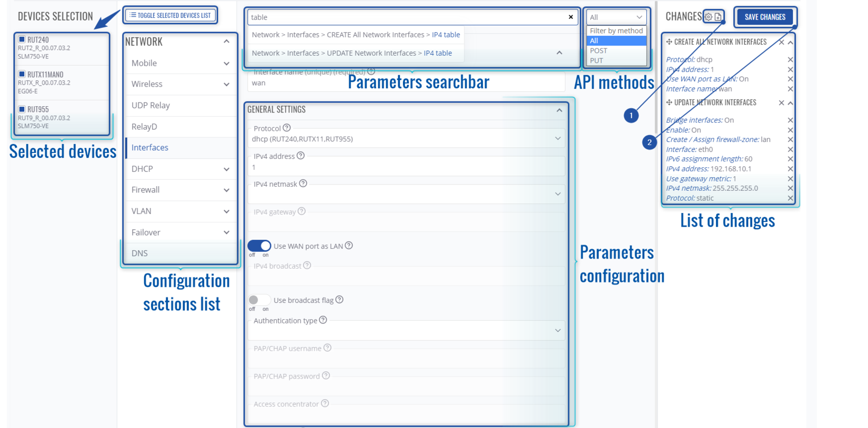
Task: Click drag handle of Create All Network Interfaces
Action: pyautogui.click(x=669, y=42)
